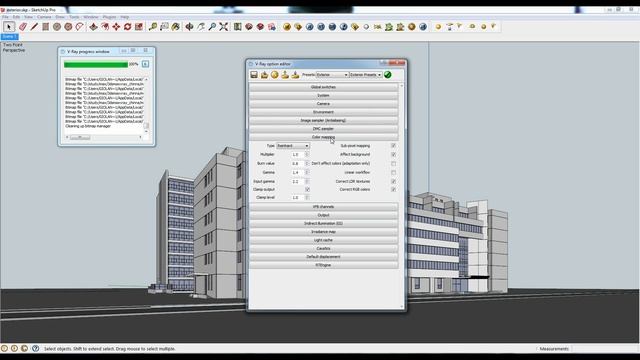Click the horizontal scrollbar in progress window
The image size is (640, 360).
[x=104, y=138]
